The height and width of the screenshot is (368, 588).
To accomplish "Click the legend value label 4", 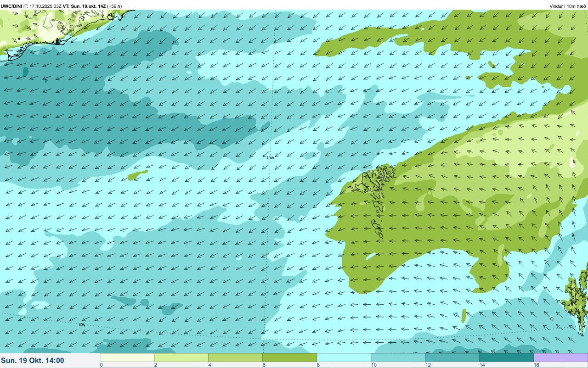I will (x=210, y=365).
